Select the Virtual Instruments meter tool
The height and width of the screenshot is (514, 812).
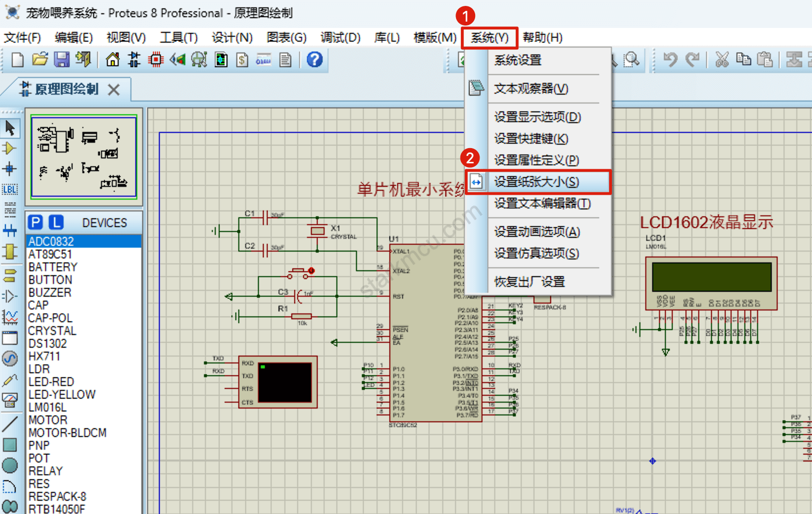(10, 401)
